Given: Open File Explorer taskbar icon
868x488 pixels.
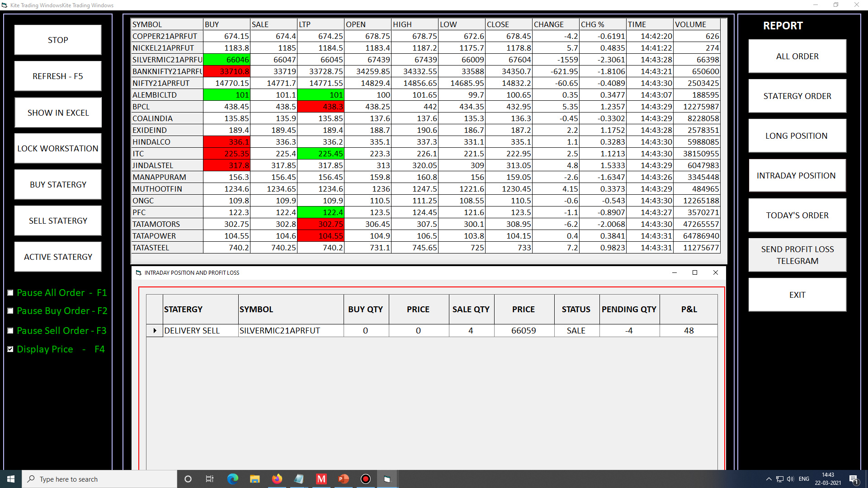Looking at the screenshot, I should point(255,479).
